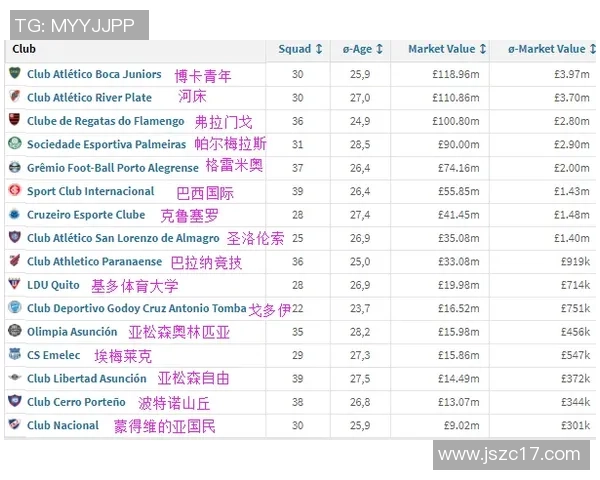Sort table by Squad column

click(x=300, y=49)
